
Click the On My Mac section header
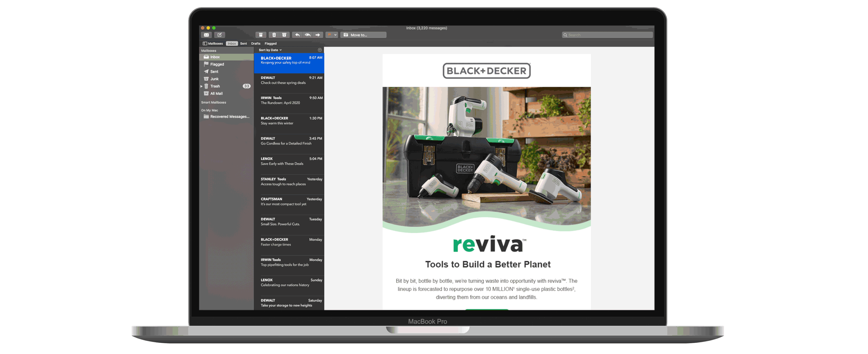pos(209,110)
